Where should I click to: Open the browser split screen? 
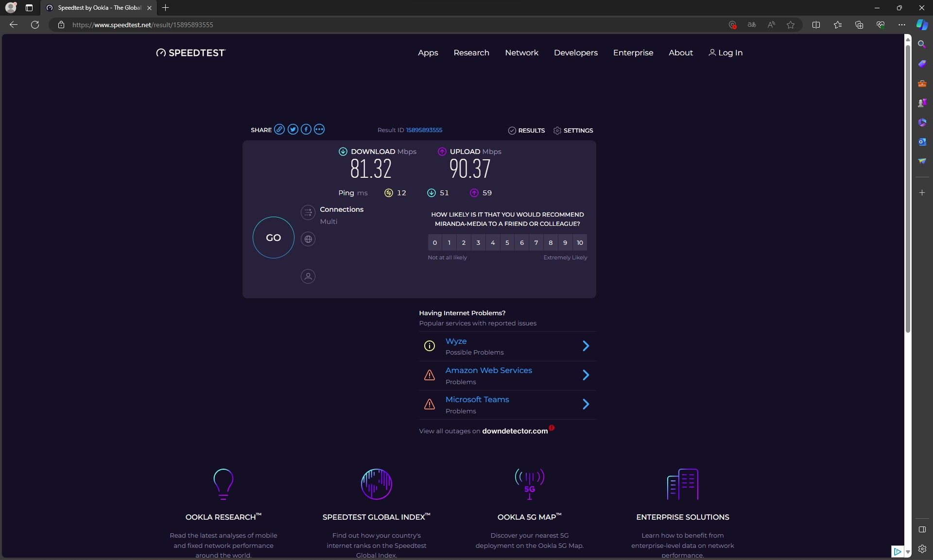tap(816, 25)
